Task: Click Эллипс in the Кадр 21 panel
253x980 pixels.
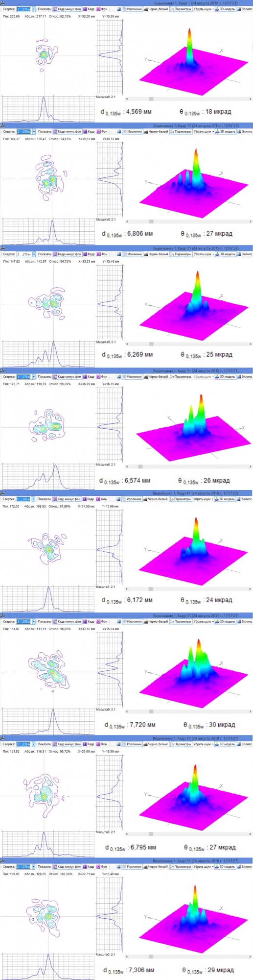Action: (x=245, y=254)
